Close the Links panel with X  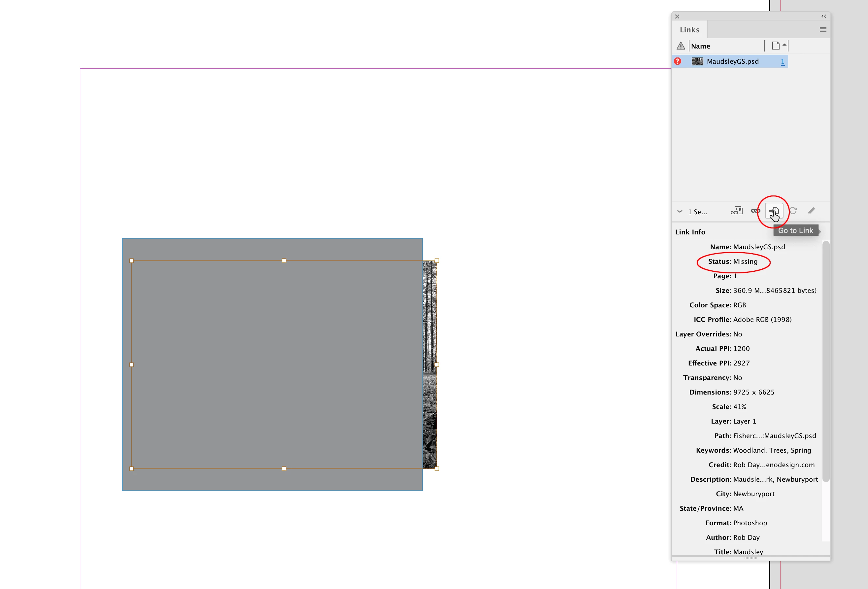tap(677, 17)
